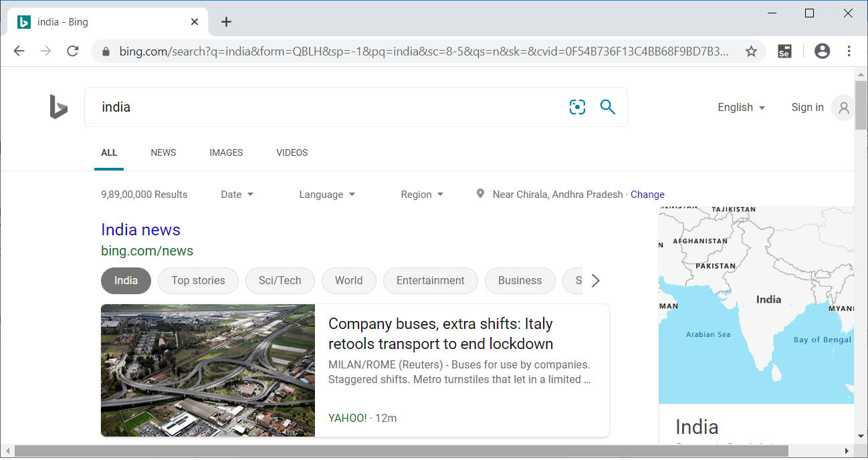Screen dimensions: 868x460
Task: Click the Sign in link
Action: tap(807, 107)
